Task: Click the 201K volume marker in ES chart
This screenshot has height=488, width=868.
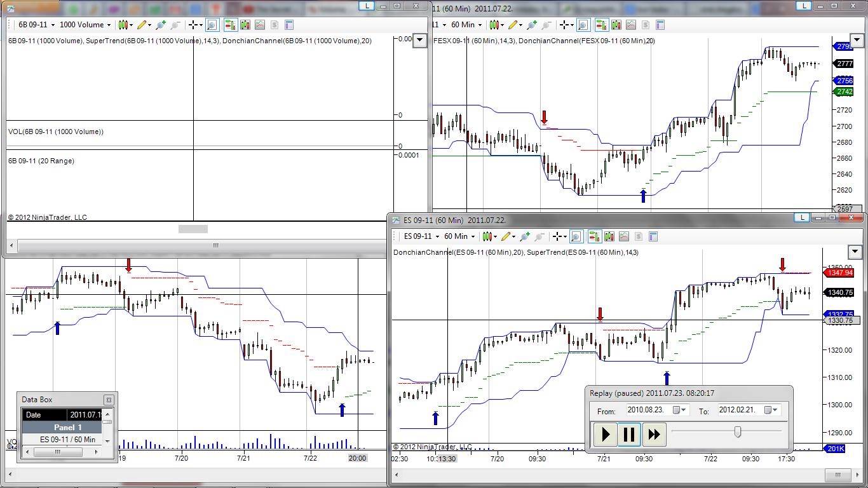Action: click(834, 449)
